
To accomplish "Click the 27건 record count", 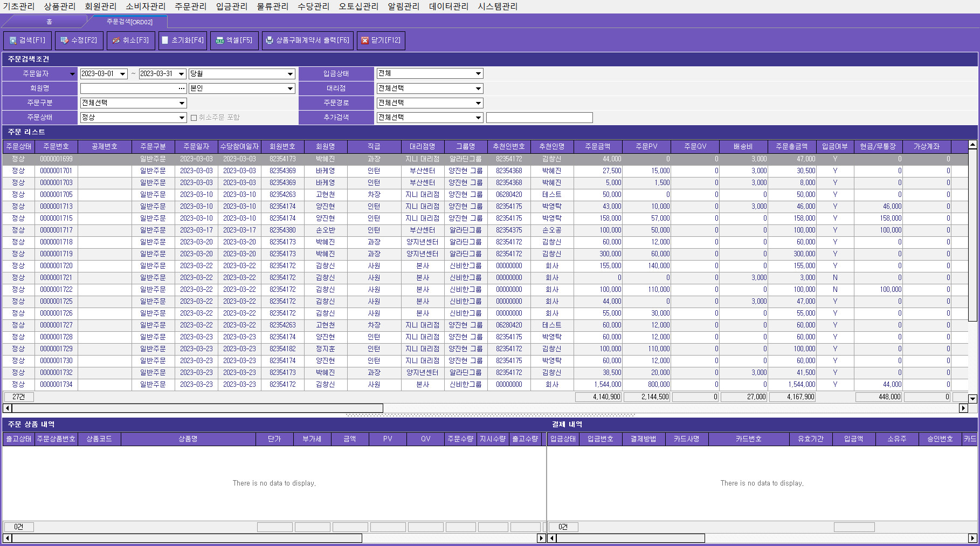I will click(x=19, y=397).
